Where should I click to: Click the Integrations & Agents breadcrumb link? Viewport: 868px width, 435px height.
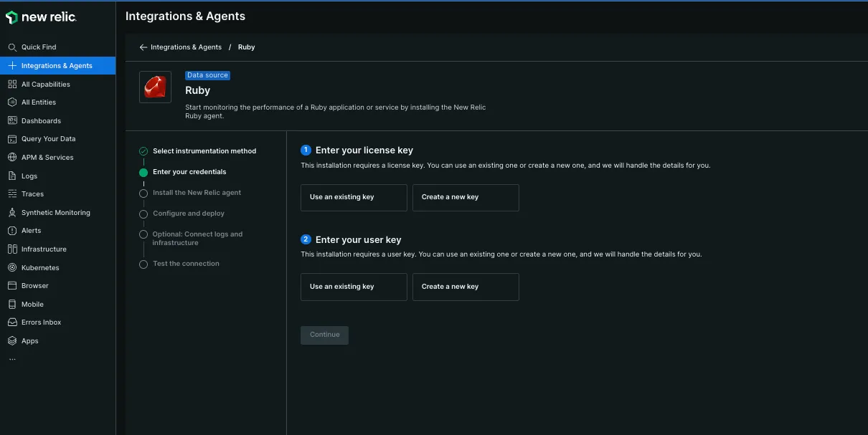tap(186, 47)
